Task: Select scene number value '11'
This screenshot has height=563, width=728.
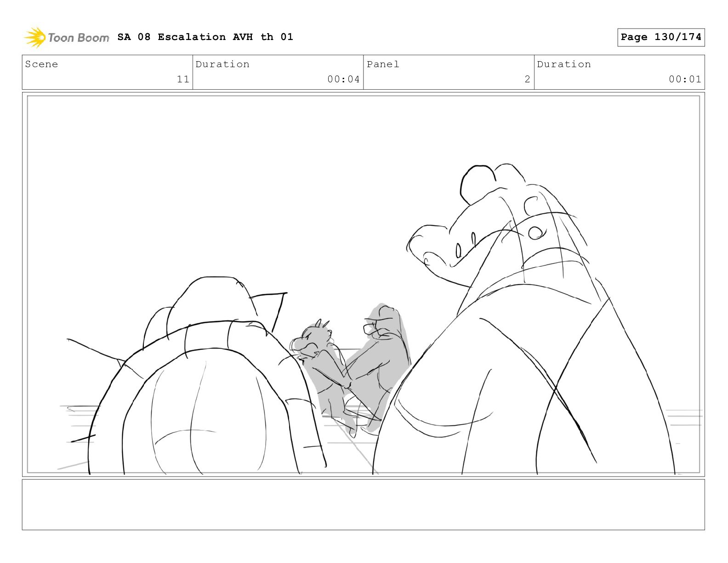Action: pyautogui.click(x=183, y=79)
